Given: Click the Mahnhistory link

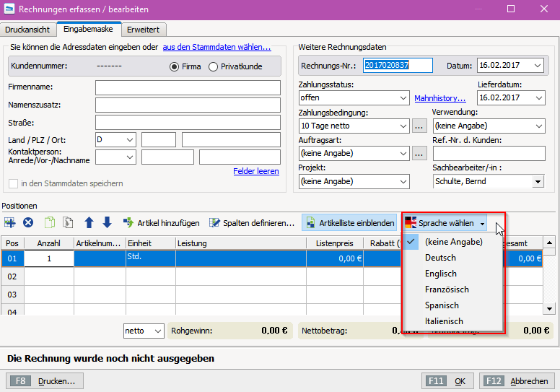Looking at the screenshot, I should [x=439, y=98].
